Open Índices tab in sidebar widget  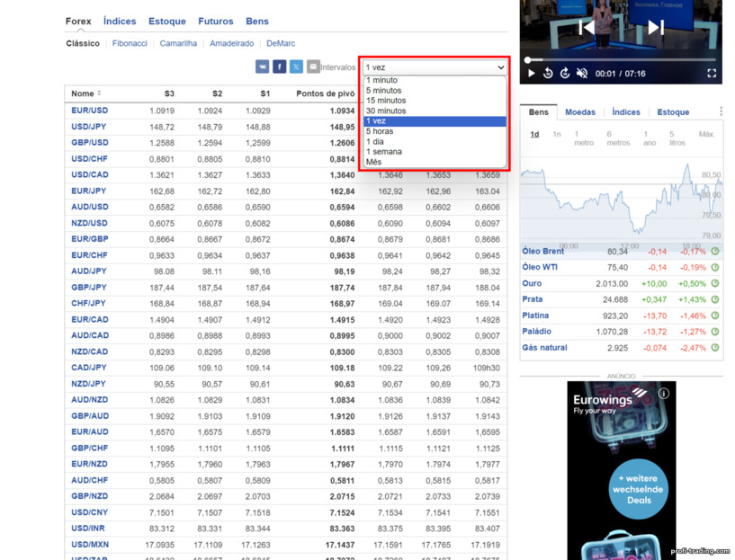626,112
